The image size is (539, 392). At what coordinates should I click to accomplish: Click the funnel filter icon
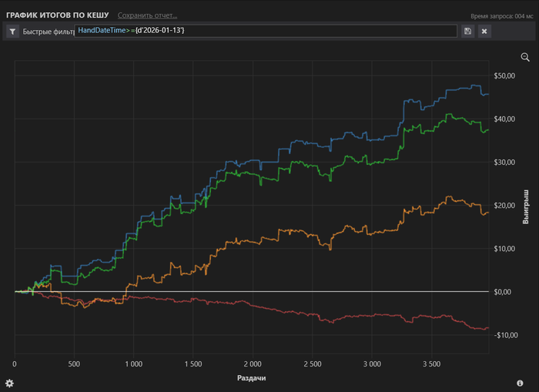[x=13, y=32]
